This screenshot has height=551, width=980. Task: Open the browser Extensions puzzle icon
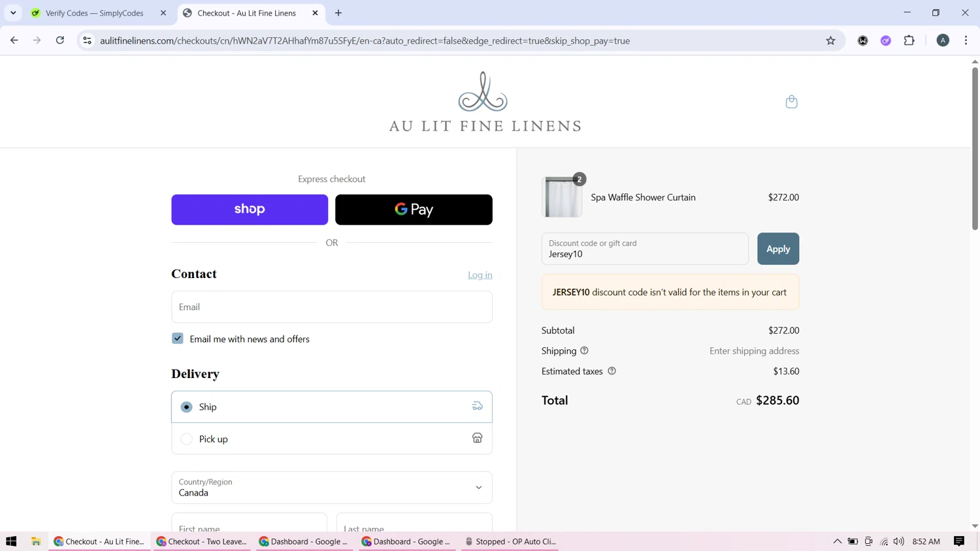[909, 40]
